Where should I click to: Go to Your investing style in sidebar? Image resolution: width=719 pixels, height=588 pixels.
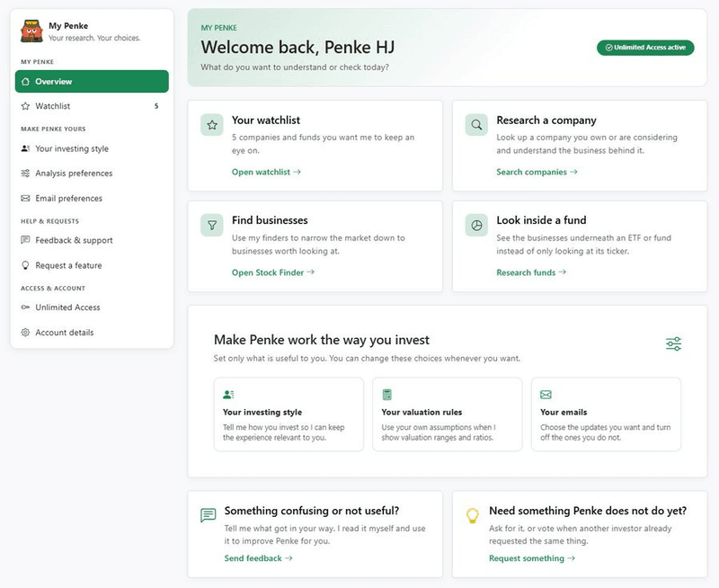(x=92, y=148)
